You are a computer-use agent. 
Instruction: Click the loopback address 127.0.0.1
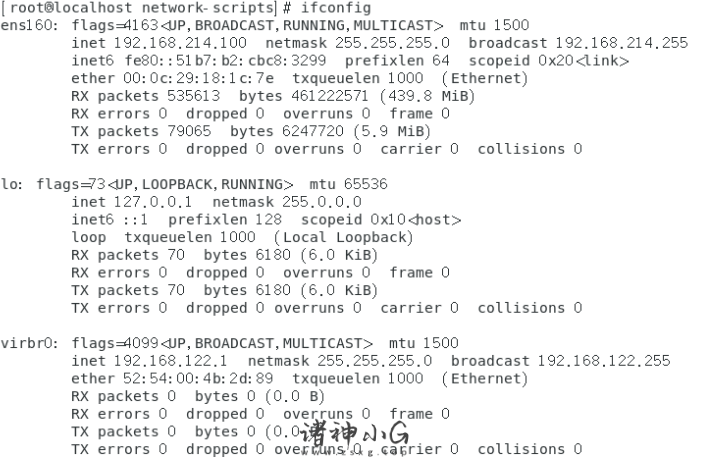pos(153,202)
